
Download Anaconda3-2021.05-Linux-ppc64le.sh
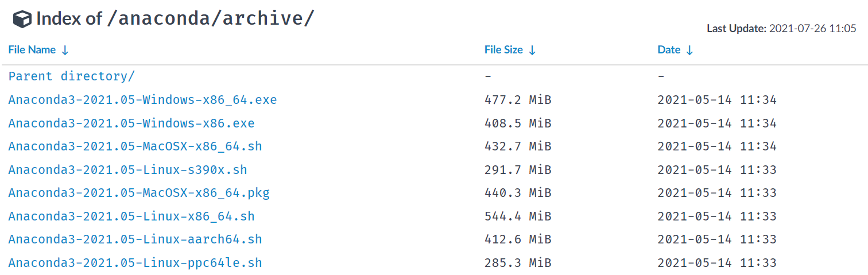(x=135, y=263)
